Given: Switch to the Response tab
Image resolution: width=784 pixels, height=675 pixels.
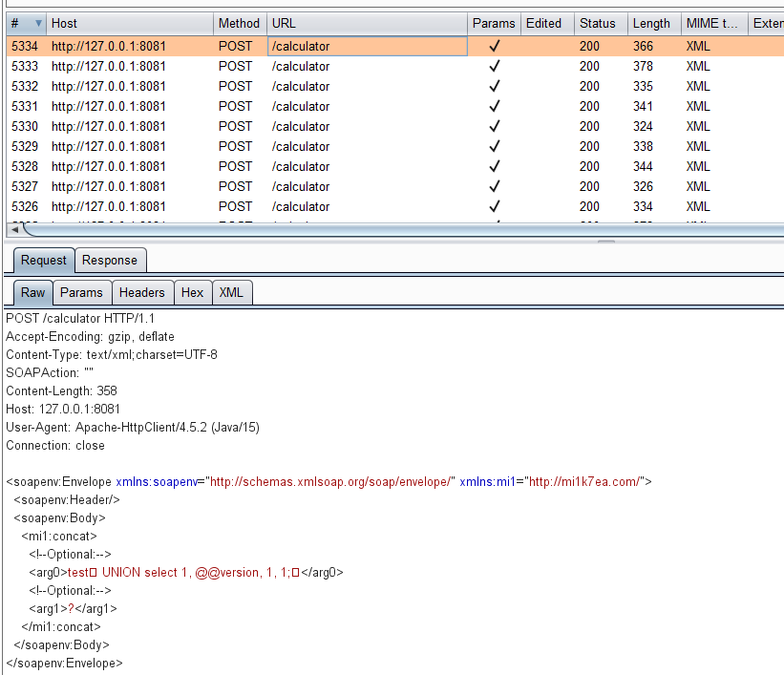Looking at the screenshot, I should tap(109, 260).
